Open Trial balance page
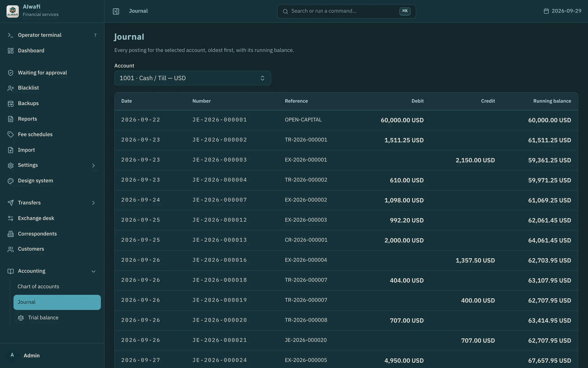 click(x=57, y=318)
